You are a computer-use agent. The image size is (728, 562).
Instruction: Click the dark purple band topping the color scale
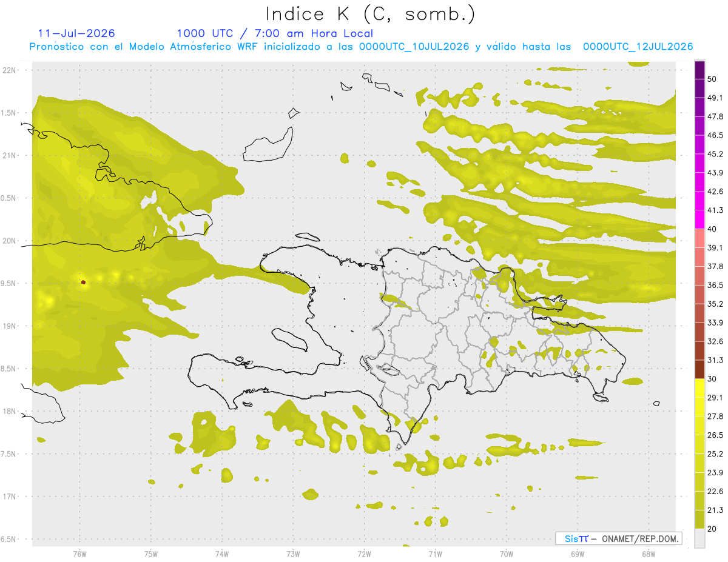(x=700, y=70)
